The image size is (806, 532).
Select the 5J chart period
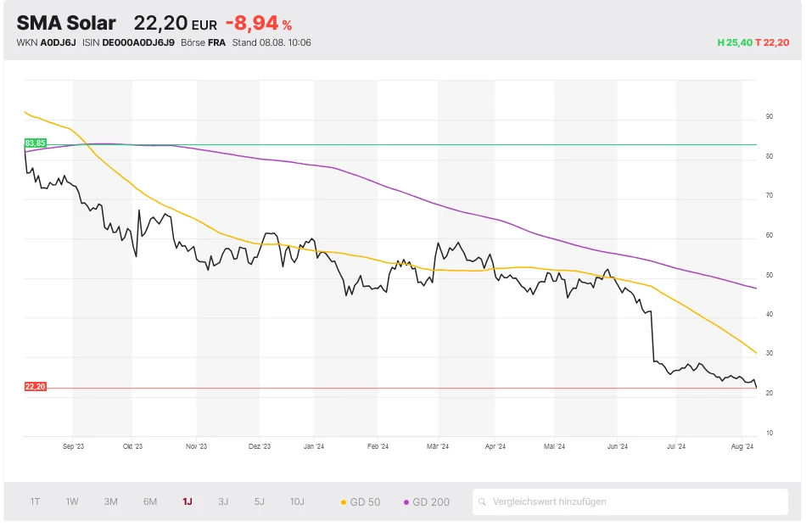pyautogui.click(x=260, y=501)
